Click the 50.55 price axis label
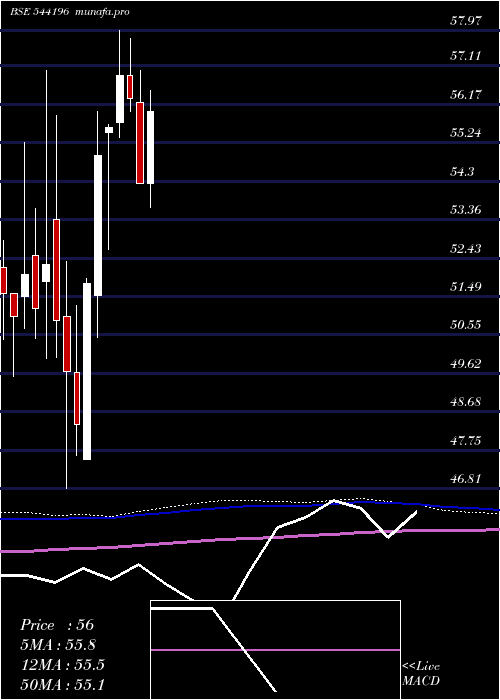The width and height of the screenshot is (500, 700). coord(465,325)
